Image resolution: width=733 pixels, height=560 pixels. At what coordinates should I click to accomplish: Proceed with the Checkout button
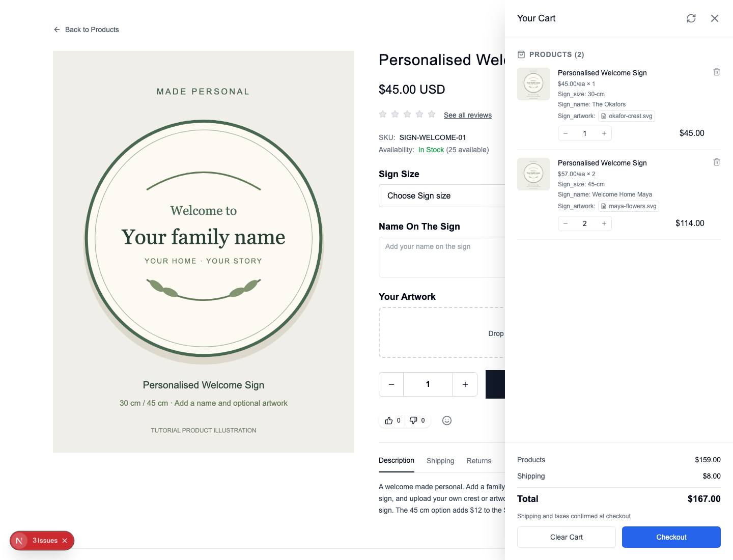click(x=671, y=537)
